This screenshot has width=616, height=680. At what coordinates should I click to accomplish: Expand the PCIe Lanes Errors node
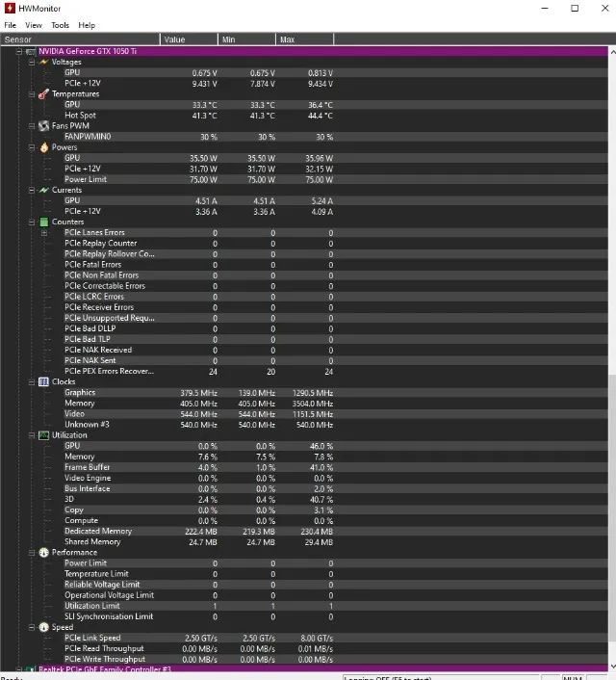44,233
